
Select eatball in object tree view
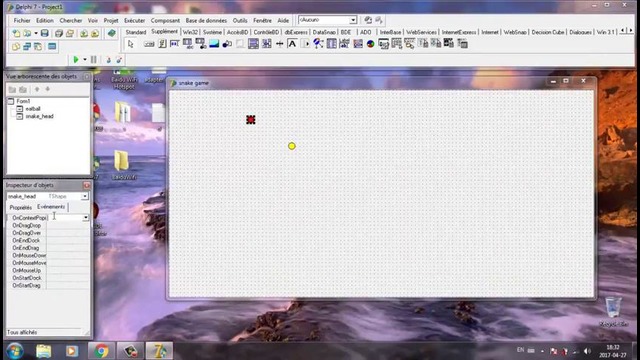(x=33, y=109)
